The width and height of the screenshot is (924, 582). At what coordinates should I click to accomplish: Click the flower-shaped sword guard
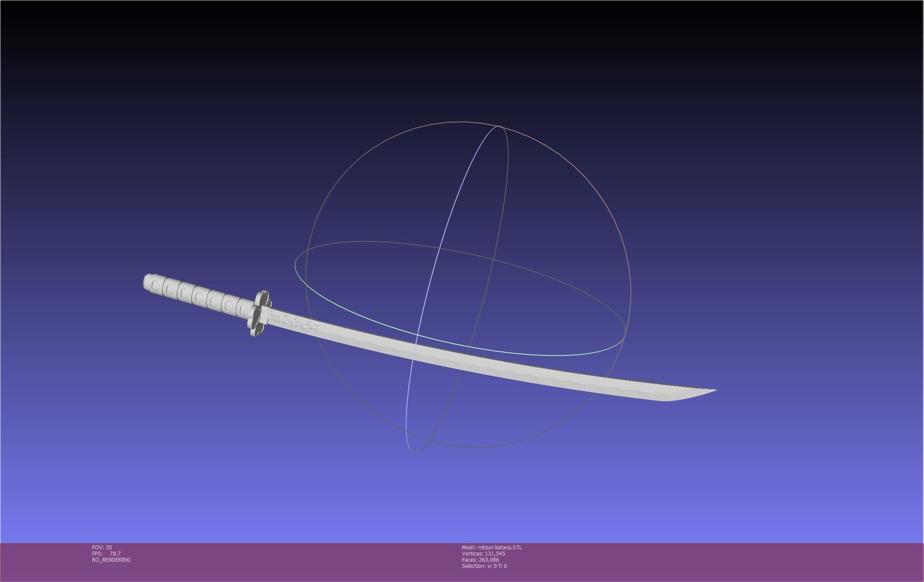pyautogui.click(x=260, y=313)
